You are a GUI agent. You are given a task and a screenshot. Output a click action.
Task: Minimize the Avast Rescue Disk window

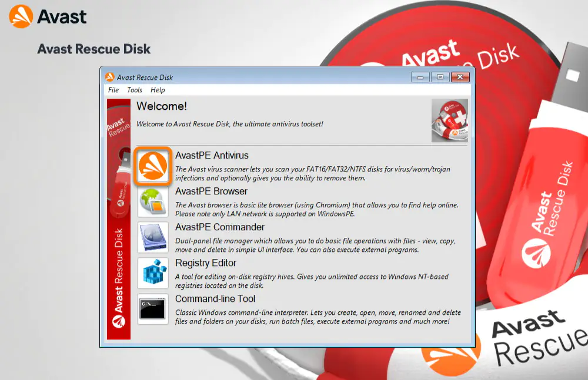420,77
